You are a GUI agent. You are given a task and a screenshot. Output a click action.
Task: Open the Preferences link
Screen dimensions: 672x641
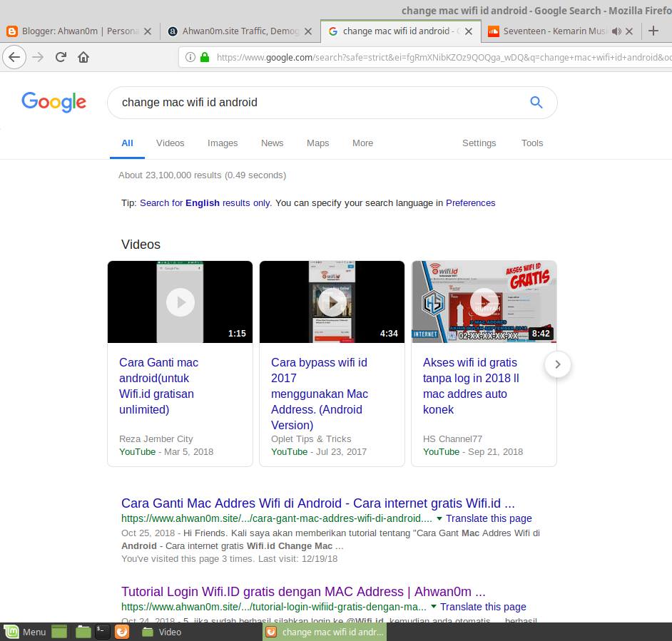471,202
